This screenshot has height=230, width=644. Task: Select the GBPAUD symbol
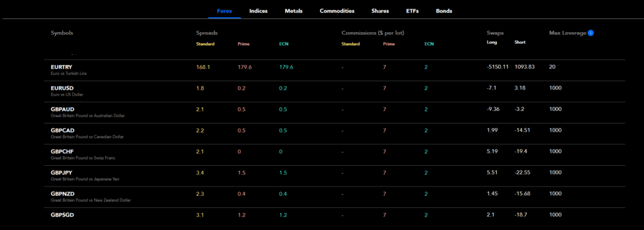tap(62, 109)
